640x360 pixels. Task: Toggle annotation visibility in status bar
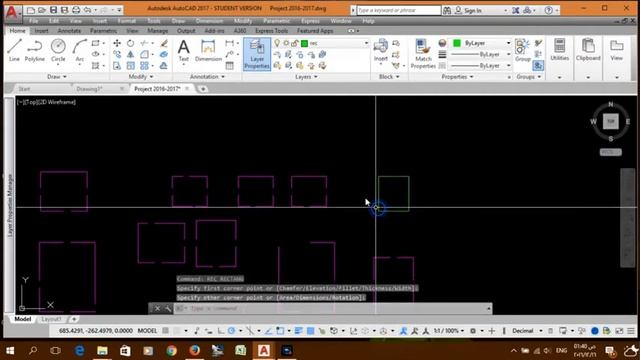(403, 331)
